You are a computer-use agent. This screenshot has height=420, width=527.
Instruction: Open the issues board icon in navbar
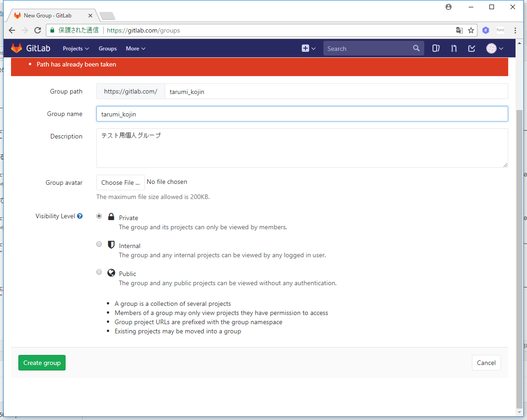(436, 48)
